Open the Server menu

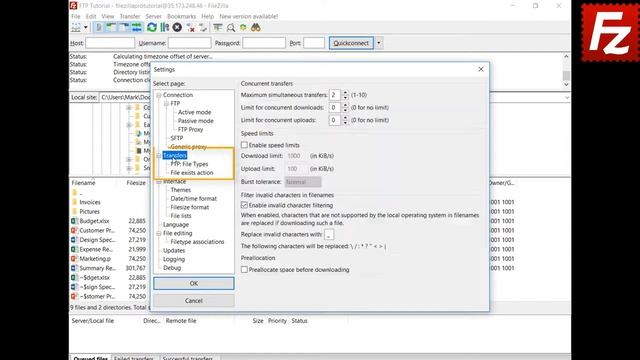pos(153,16)
